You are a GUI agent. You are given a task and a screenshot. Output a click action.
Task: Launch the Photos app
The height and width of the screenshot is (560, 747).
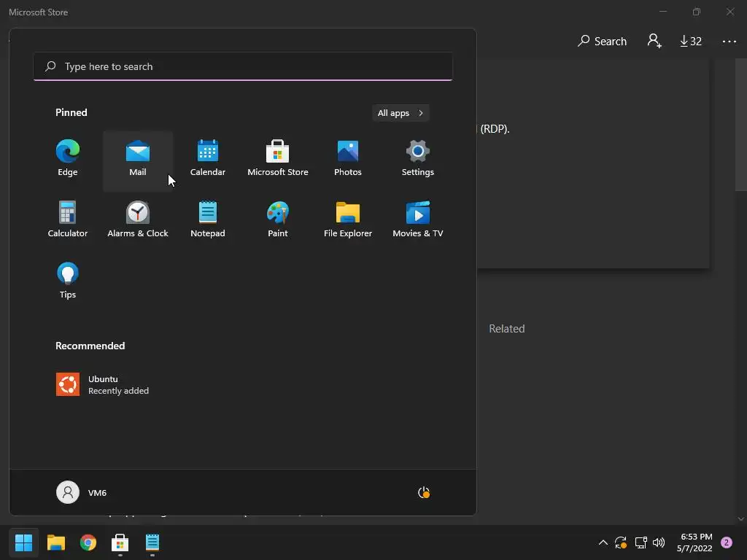point(348,160)
